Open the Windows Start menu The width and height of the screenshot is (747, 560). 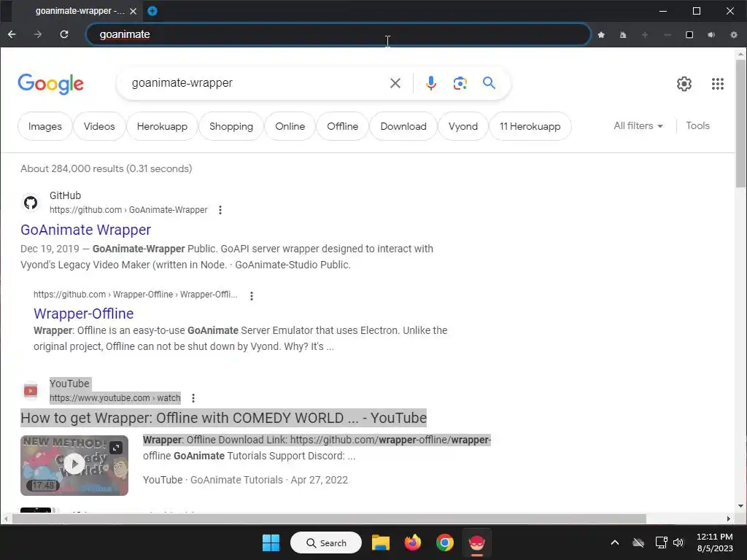click(271, 542)
